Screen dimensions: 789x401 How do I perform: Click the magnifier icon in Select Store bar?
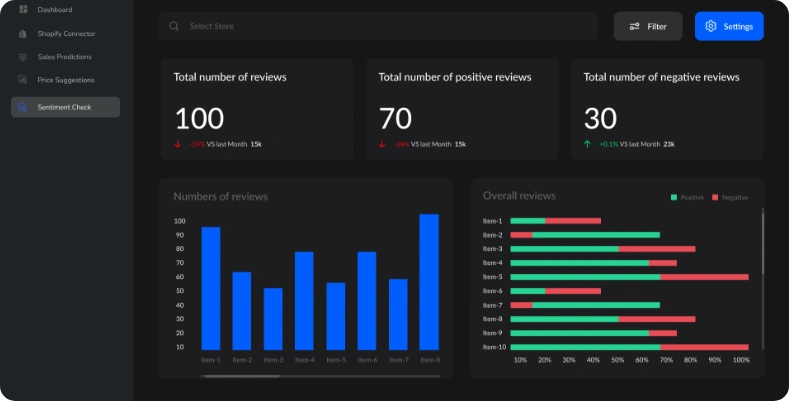(174, 26)
